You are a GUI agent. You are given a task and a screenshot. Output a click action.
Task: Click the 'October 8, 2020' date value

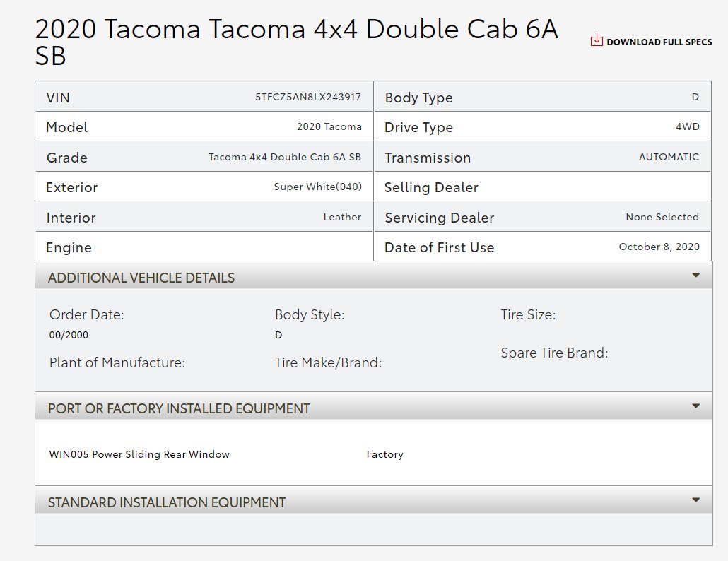(x=659, y=247)
